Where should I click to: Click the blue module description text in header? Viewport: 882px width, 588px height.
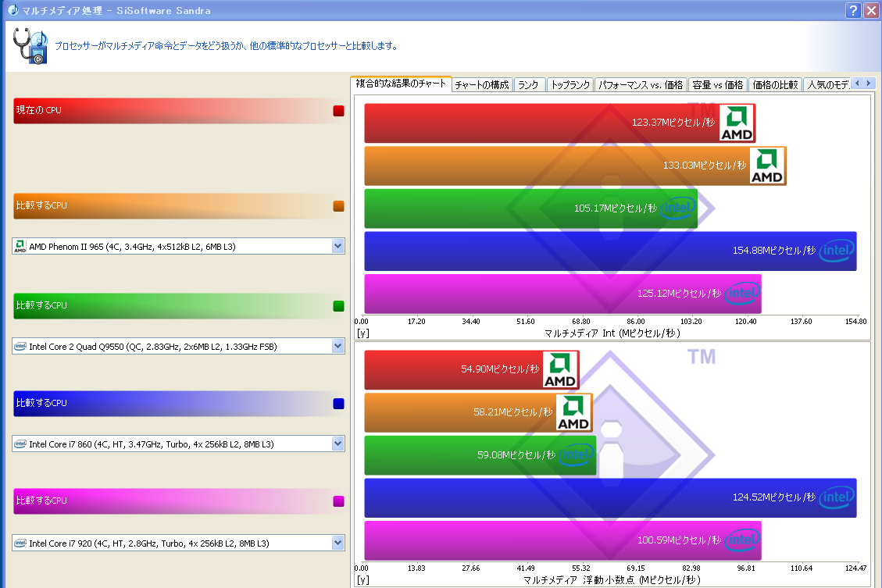[x=226, y=46]
